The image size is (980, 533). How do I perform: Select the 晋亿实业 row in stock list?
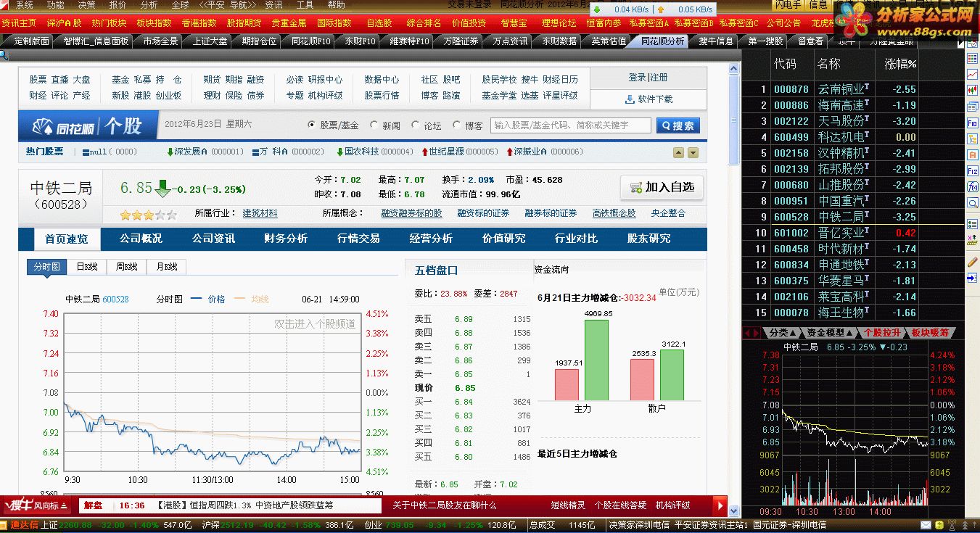(853, 233)
